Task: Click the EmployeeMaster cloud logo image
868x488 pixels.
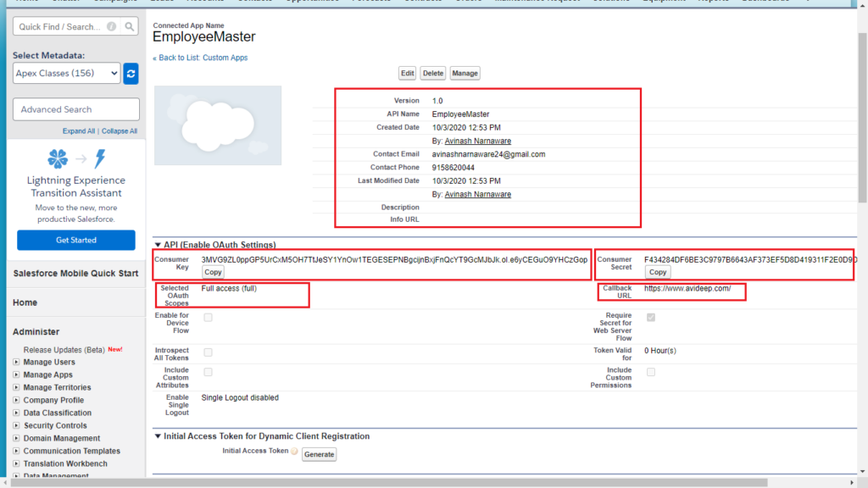Action: [218, 125]
